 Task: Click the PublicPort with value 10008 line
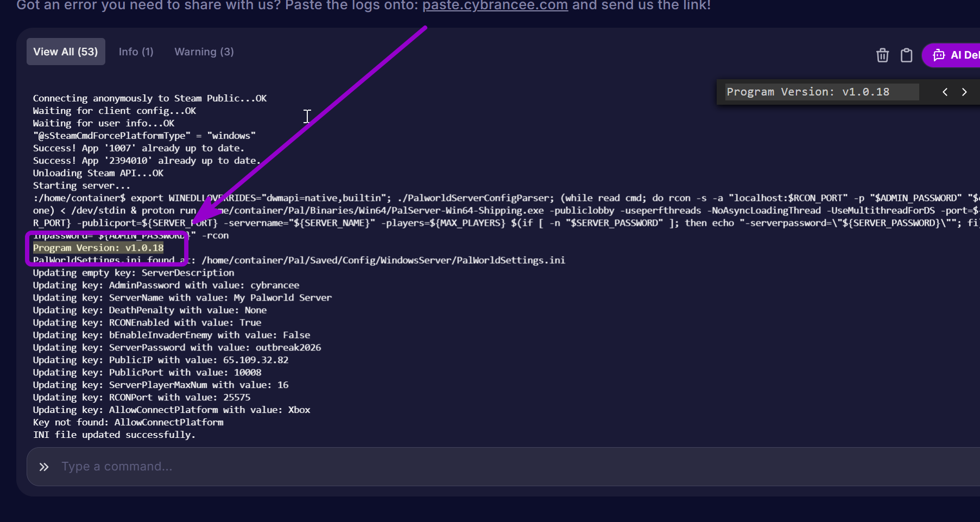pyautogui.click(x=147, y=373)
